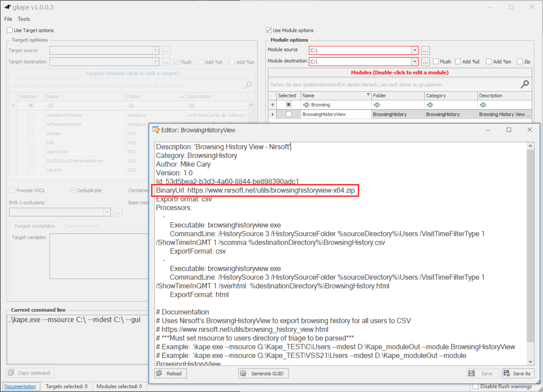Click the Description line in editor text

(x=223, y=147)
